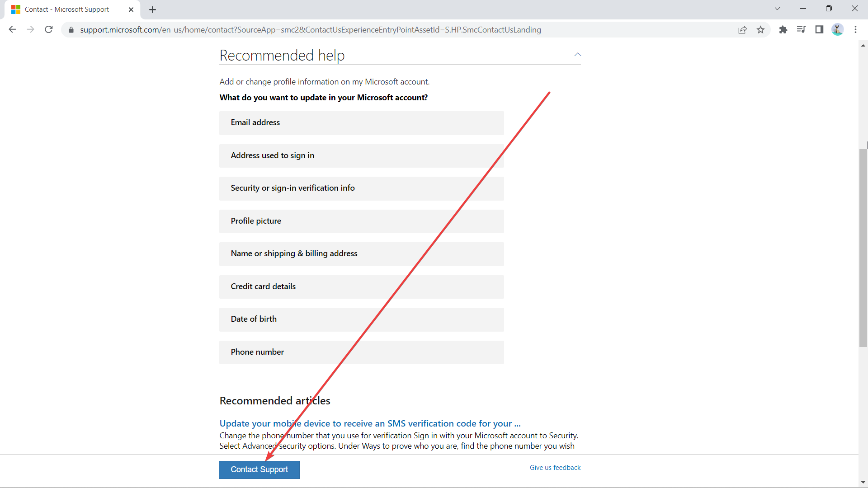The image size is (868, 488).
Task: Restore down the browser window
Action: (829, 9)
